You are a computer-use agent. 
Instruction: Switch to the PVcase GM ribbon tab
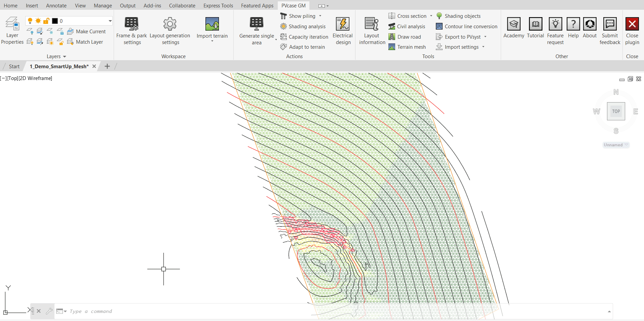293,5
